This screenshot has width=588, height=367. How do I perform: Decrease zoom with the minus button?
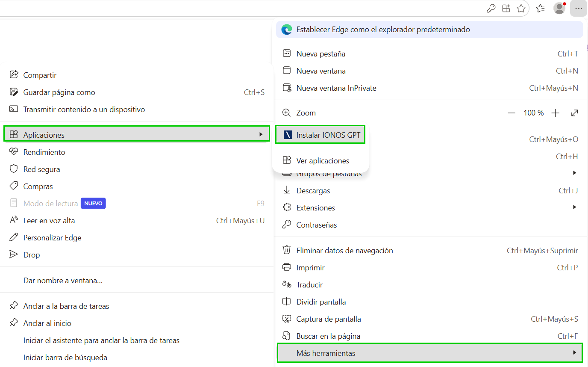[x=512, y=113]
